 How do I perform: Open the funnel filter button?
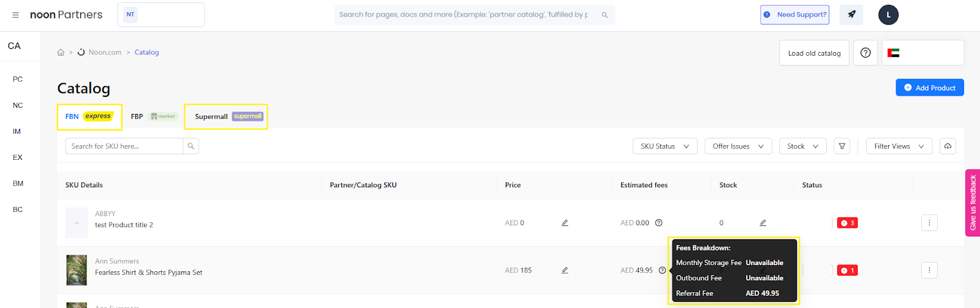coord(842,146)
